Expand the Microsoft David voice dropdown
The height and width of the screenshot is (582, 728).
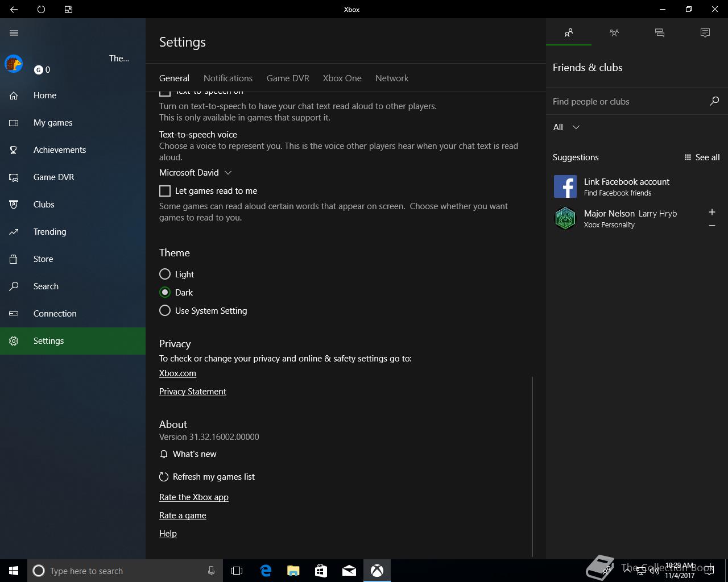(x=196, y=173)
